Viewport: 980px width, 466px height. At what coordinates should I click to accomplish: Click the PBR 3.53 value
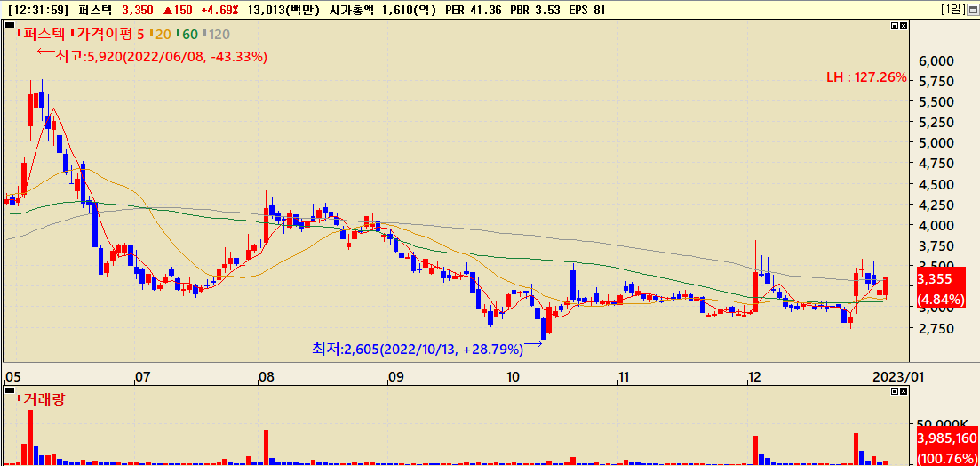tap(534, 10)
